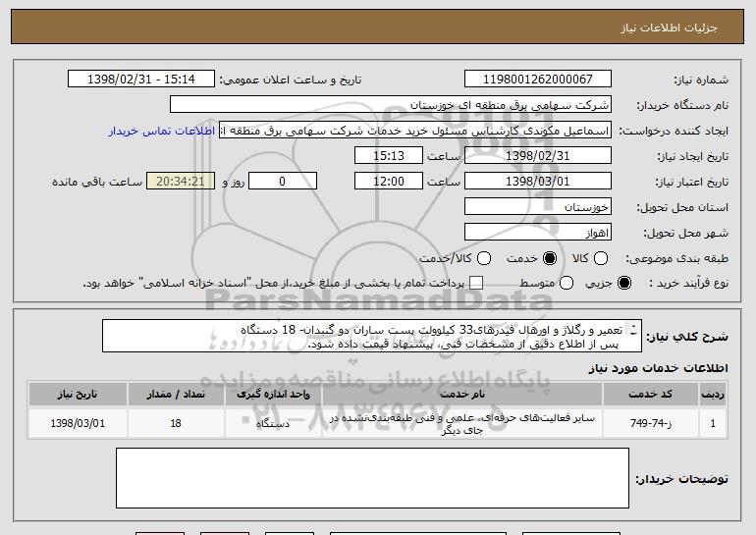Click the scroll arrows on the general description box
The width and height of the screenshot is (756, 535).
coord(633,335)
